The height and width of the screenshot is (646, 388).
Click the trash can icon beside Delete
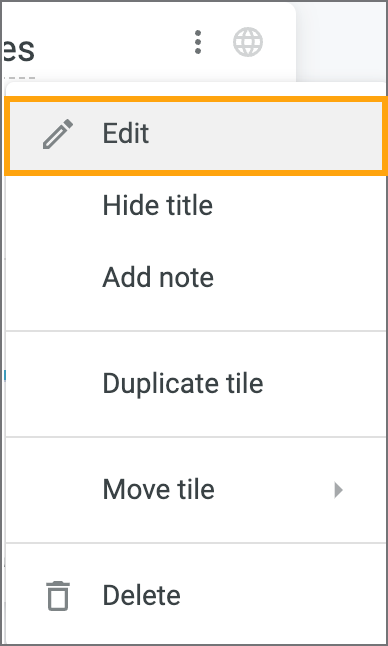[x=58, y=596]
